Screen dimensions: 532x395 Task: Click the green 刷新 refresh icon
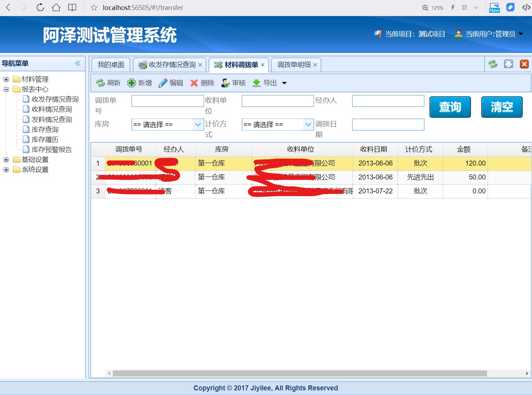pos(100,83)
